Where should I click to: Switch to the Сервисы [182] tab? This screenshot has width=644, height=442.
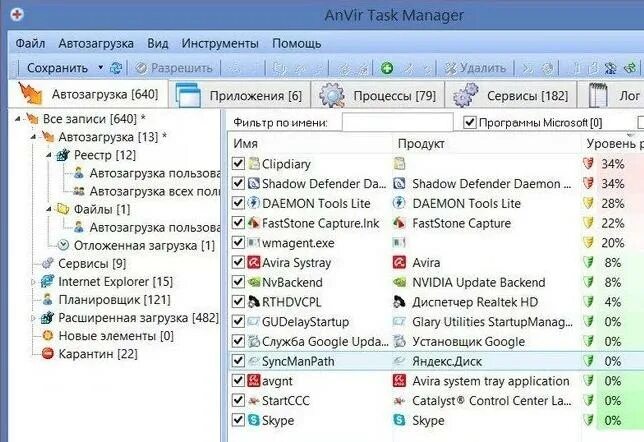pyautogui.click(x=511, y=95)
